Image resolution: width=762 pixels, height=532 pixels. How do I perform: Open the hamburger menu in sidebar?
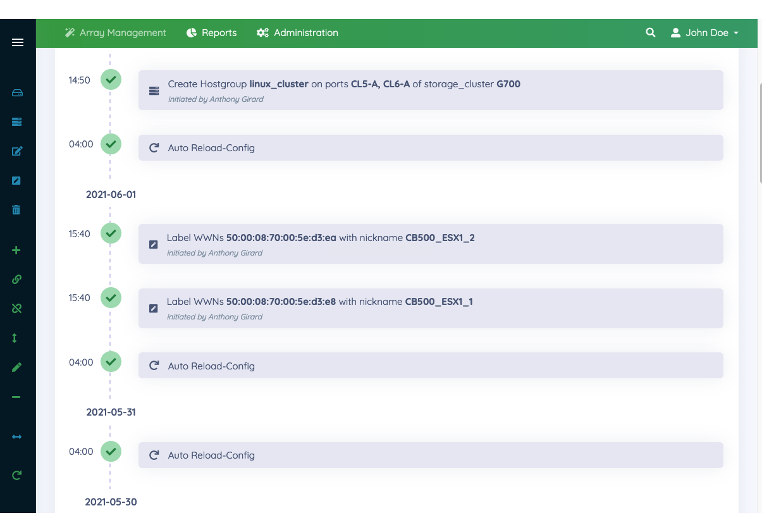point(18,42)
